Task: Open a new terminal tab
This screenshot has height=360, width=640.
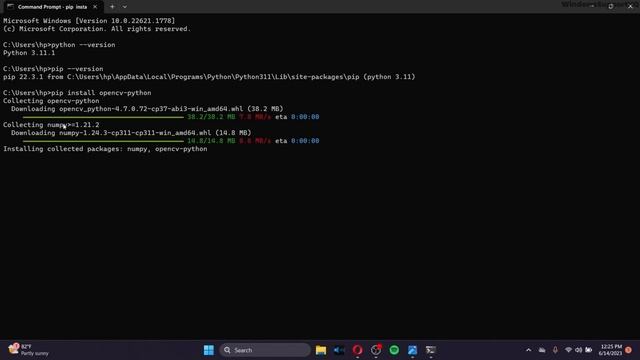Action: point(112,7)
